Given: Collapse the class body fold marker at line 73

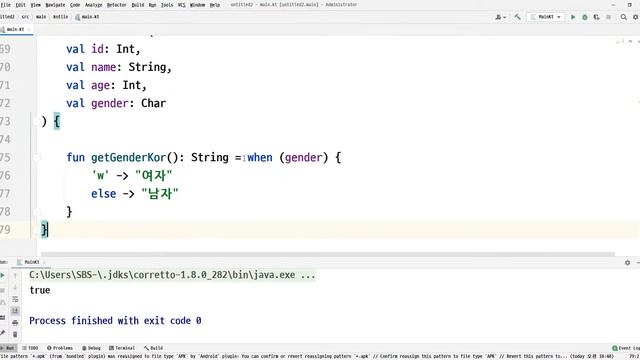Looking at the screenshot, I should [36, 121].
